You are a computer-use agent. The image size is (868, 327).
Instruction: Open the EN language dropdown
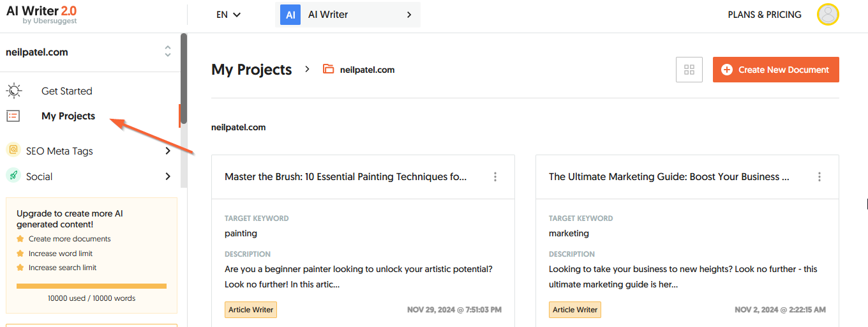[228, 15]
